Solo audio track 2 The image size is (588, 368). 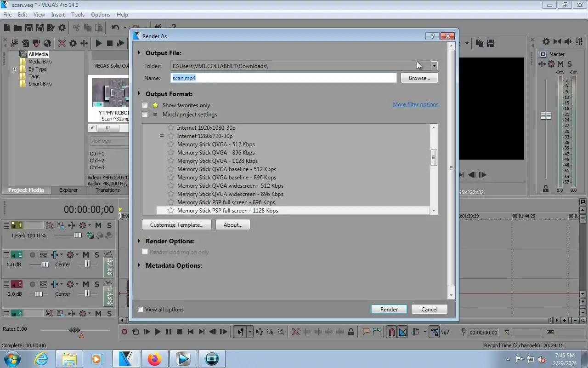97,255
